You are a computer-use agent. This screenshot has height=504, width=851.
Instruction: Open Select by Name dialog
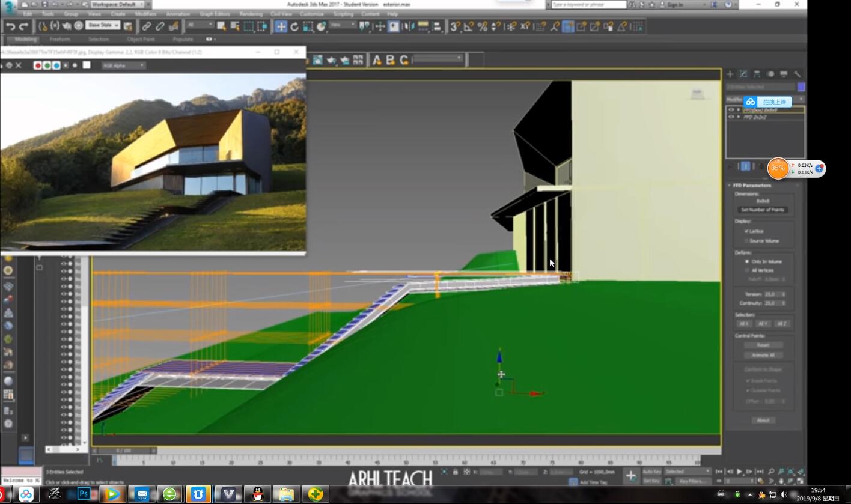pyautogui.click(x=234, y=26)
